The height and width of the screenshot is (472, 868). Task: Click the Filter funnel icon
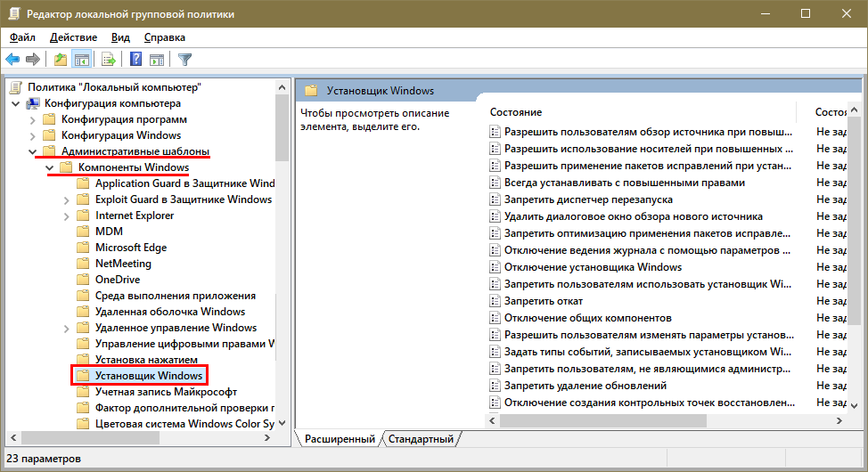click(185, 60)
